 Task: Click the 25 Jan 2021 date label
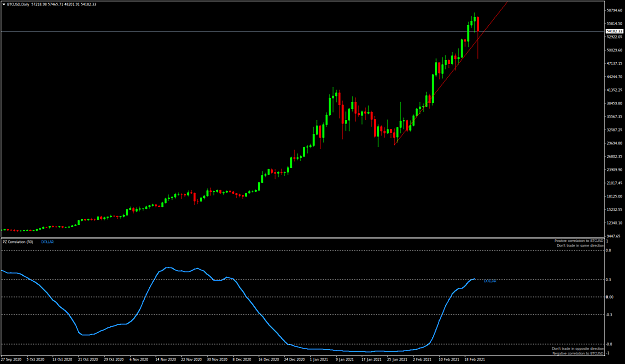click(x=397, y=360)
